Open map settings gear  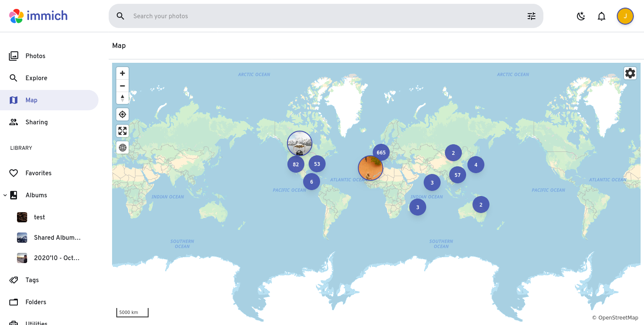[630, 73]
